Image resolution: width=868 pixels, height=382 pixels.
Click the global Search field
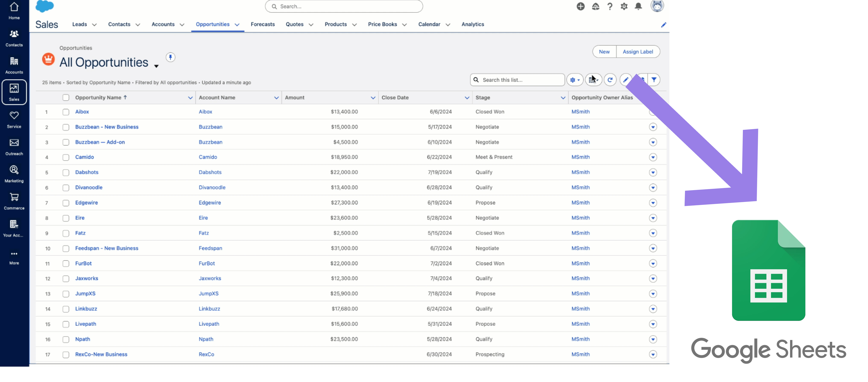(344, 6)
